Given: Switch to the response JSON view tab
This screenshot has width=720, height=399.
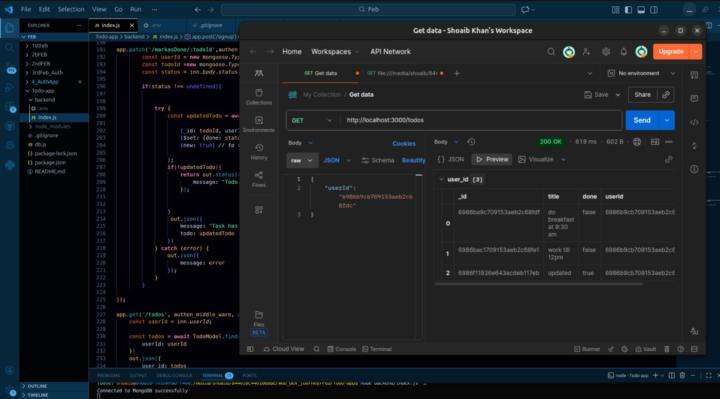Looking at the screenshot, I should pos(450,159).
